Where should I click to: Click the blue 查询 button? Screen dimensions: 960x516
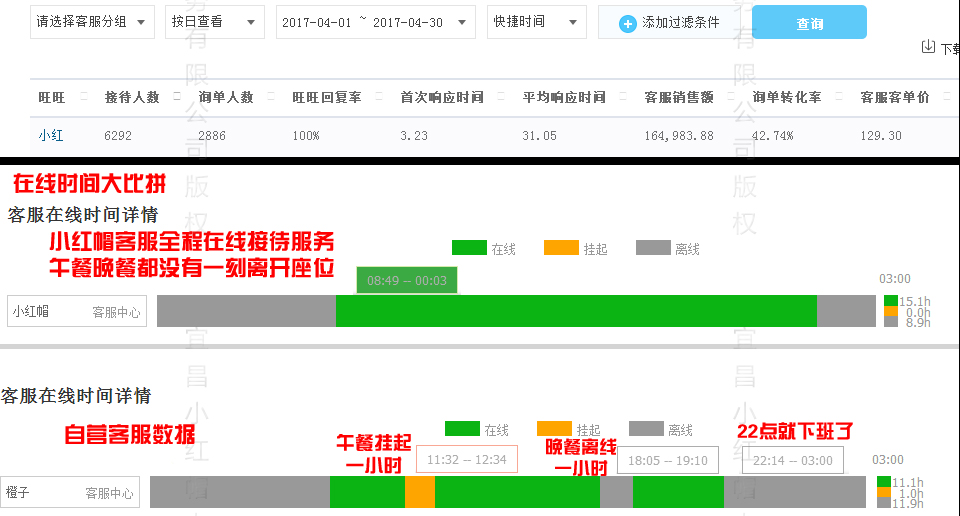tap(809, 23)
